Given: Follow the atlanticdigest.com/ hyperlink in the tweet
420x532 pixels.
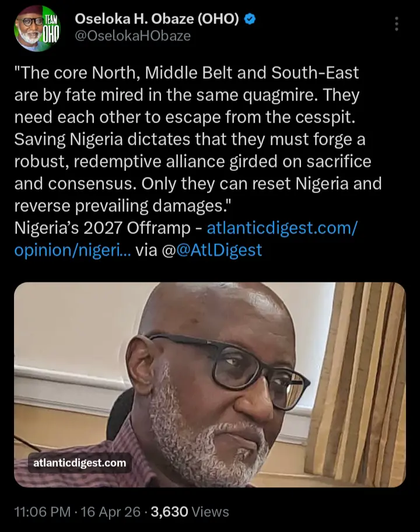Looking at the screenshot, I should [x=282, y=228].
